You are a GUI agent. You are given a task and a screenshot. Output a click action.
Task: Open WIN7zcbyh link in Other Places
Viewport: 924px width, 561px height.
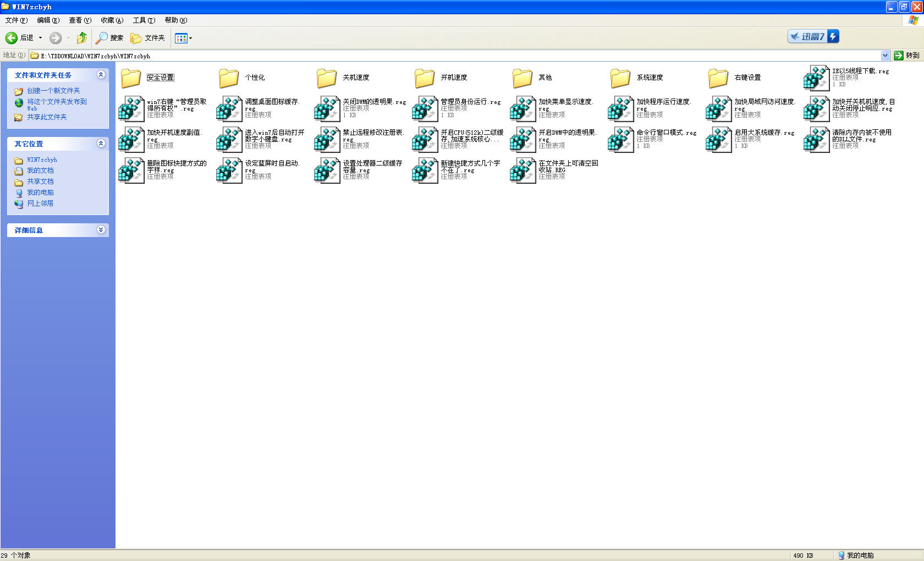(x=42, y=160)
